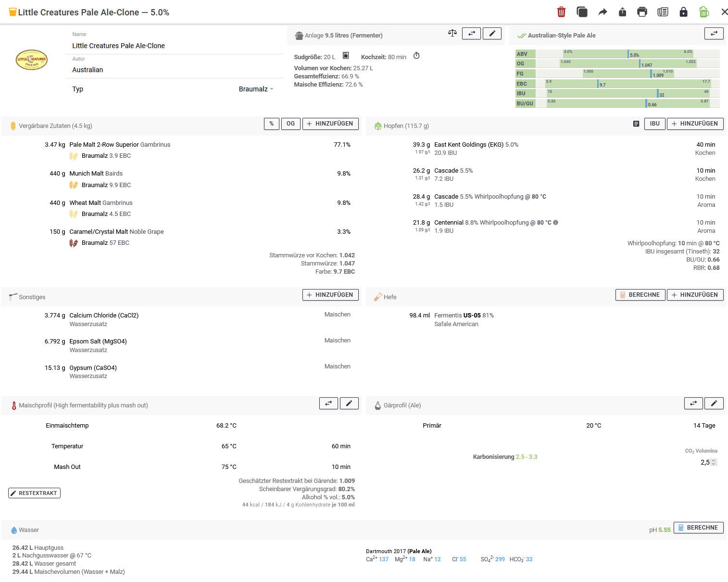Screen dimensions: 728x582
Task: Delete recipe with the red trash icon
Action: tap(561, 12)
